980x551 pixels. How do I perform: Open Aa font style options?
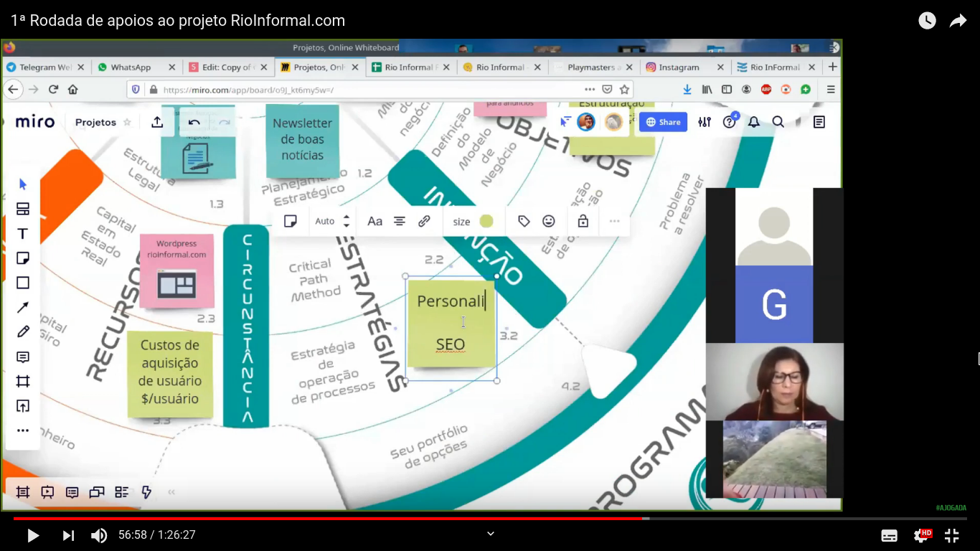click(x=374, y=221)
